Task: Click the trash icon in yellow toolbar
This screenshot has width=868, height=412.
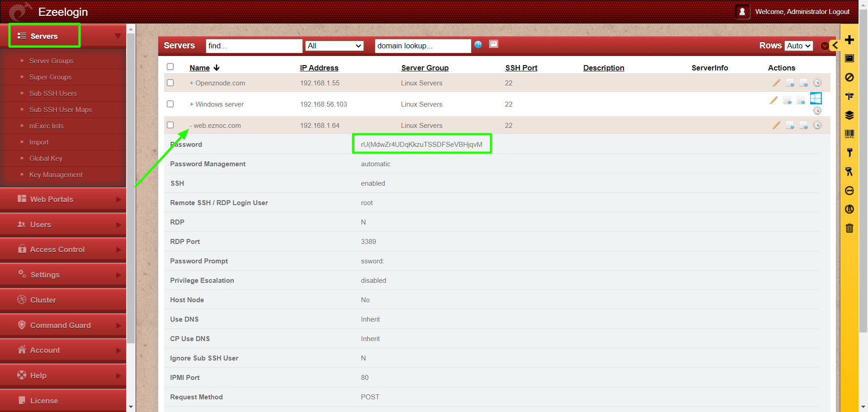Action: click(849, 228)
